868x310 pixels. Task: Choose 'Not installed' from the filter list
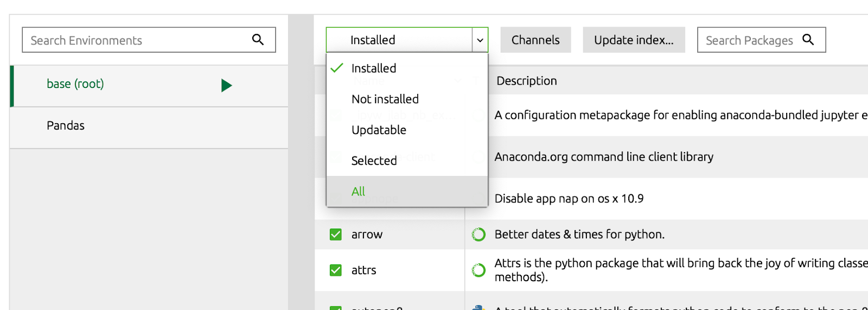click(x=385, y=99)
